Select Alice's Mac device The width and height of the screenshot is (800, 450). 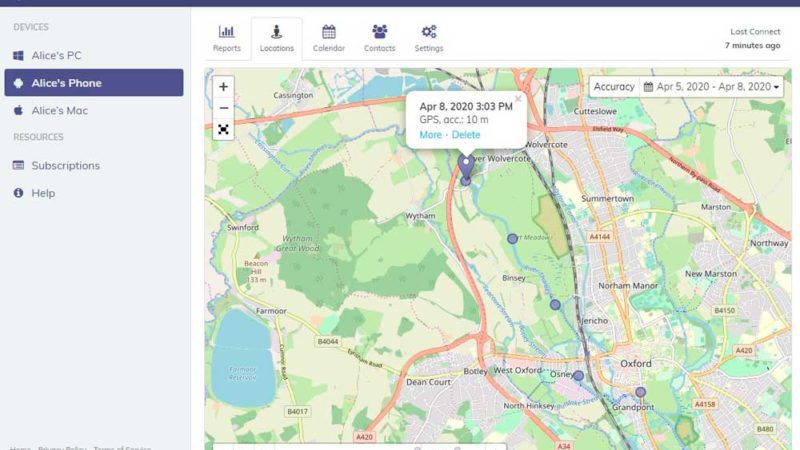click(94, 110)
